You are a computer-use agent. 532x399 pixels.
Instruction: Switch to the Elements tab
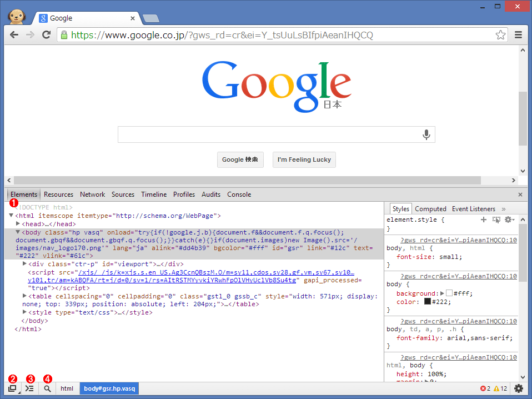24,194
